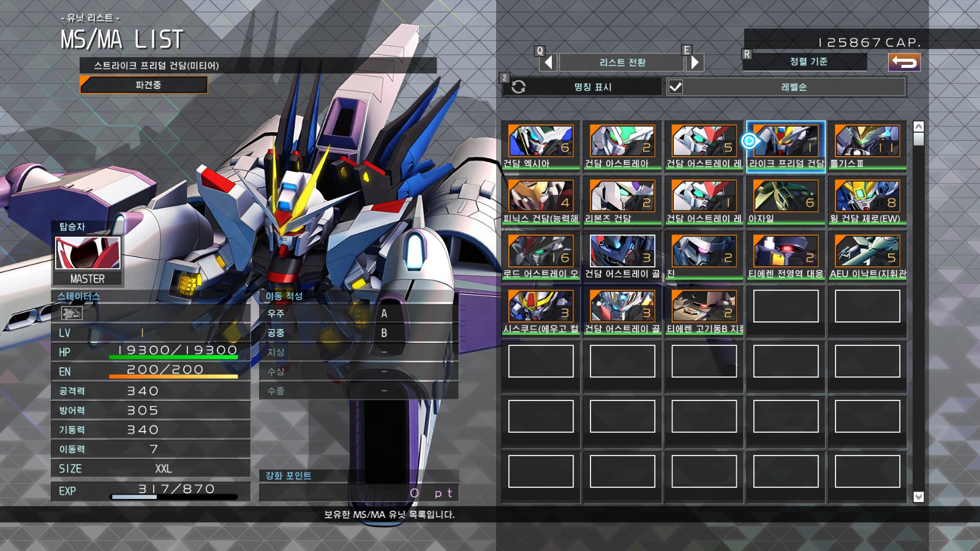The image size is (980, 551).
Task: Click the MASTER pilot portrait
Action: click(x=88, y=253)
